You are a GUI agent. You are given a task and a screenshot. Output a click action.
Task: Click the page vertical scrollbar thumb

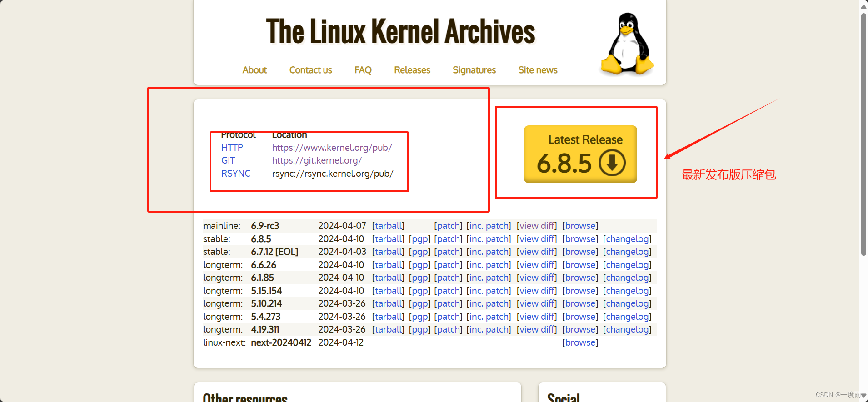click(x=863, y=134)
